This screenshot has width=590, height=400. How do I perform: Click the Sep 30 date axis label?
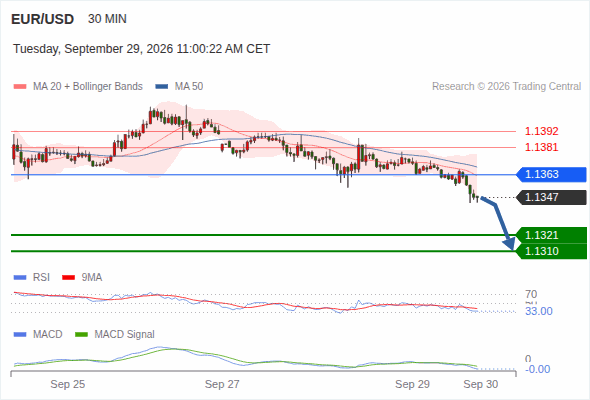coord(481,384)
